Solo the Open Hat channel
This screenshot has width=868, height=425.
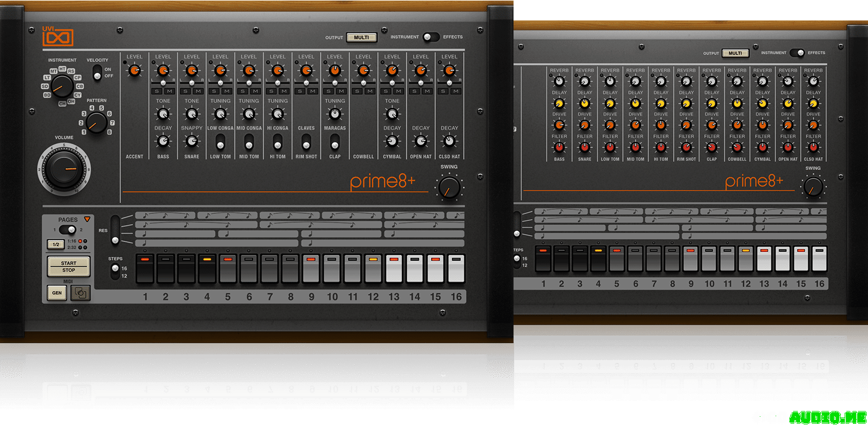[416, 91]
